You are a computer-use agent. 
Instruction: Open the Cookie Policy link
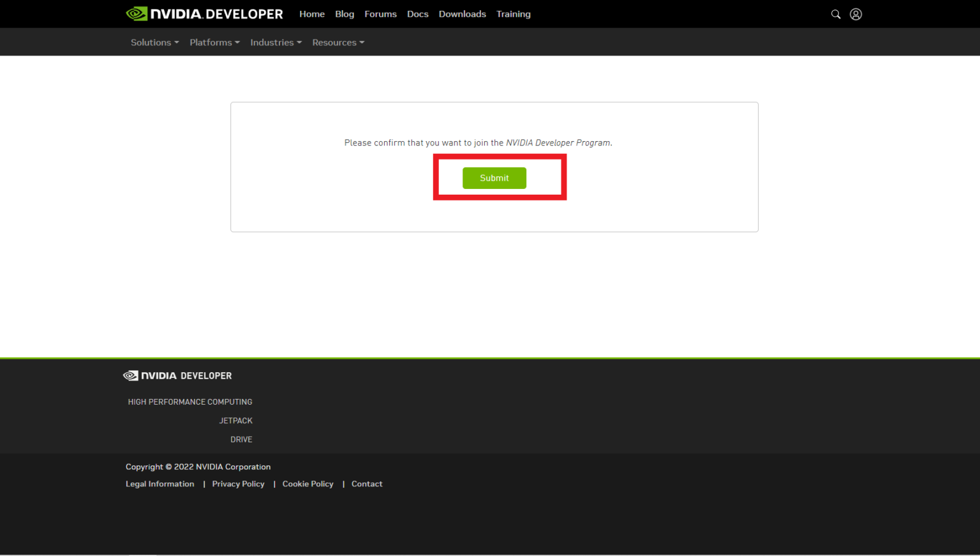308,484
